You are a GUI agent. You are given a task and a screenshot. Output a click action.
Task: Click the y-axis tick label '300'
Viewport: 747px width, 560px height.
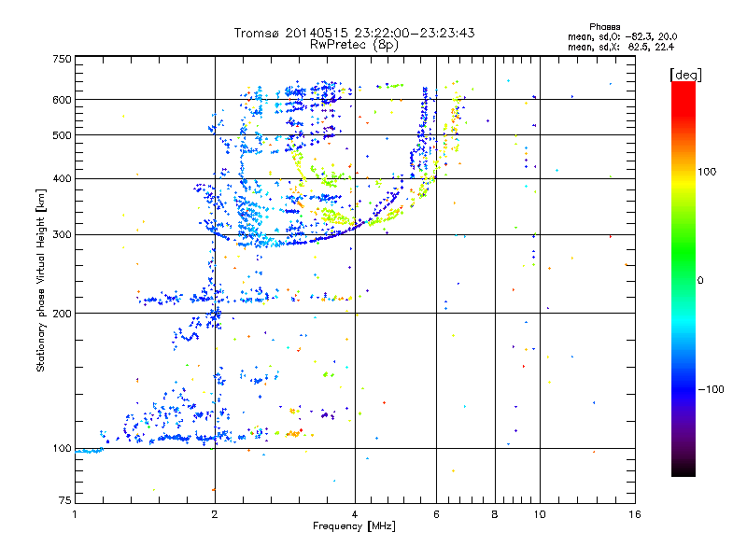(x=62, y=235)
